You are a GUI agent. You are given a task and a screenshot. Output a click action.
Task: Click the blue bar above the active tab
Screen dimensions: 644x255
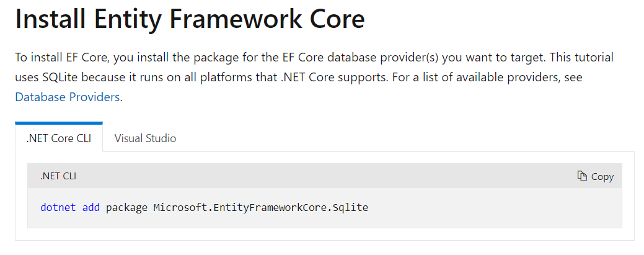point(59,123)
